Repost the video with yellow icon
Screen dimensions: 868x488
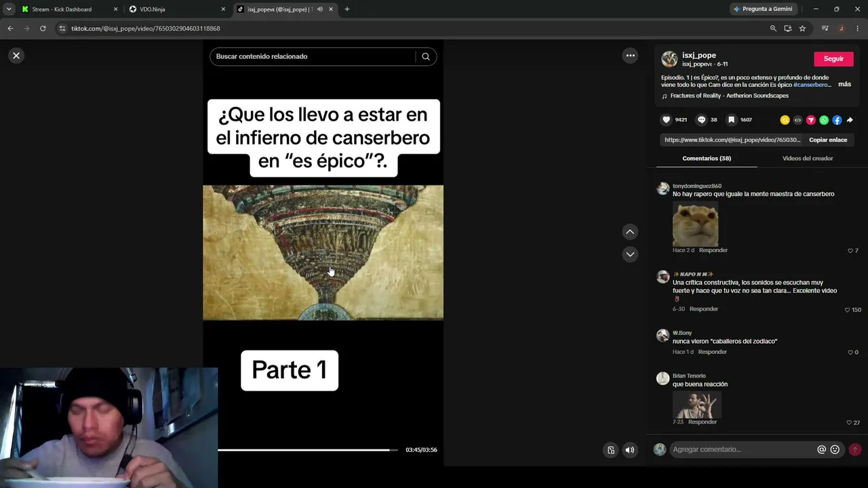785,120
